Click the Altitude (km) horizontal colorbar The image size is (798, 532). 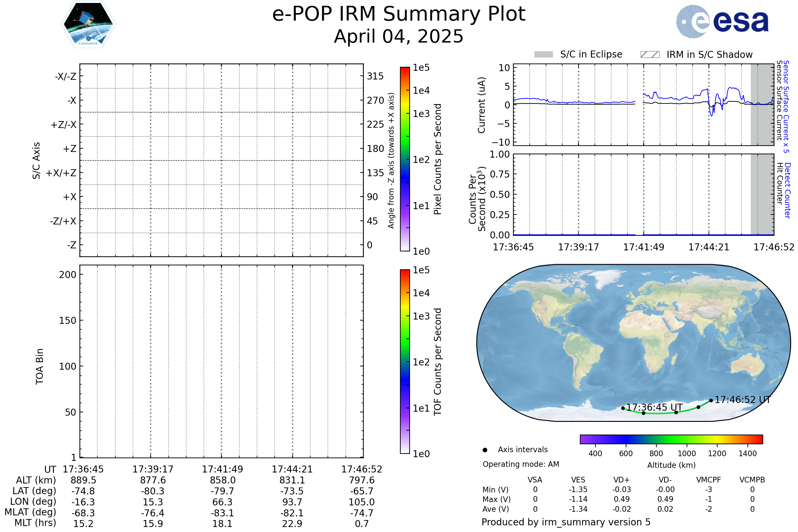(x=671, y=439)
